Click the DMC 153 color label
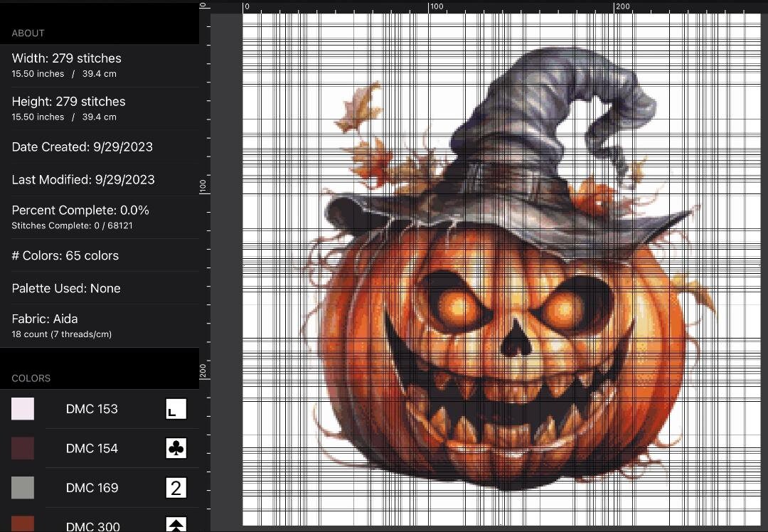The image size is (768, 532). (92, 409)
